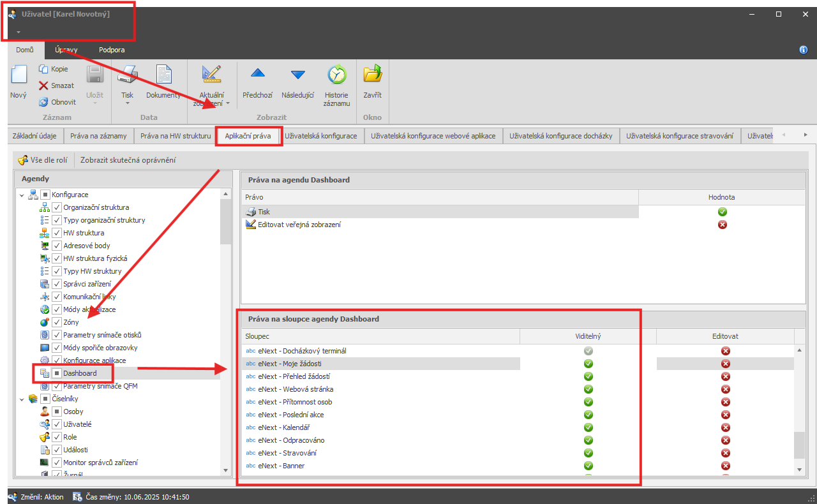Close the window using Zavřít folder icon
This screenshot has width=817, height=504.
[x=372, y=74]
